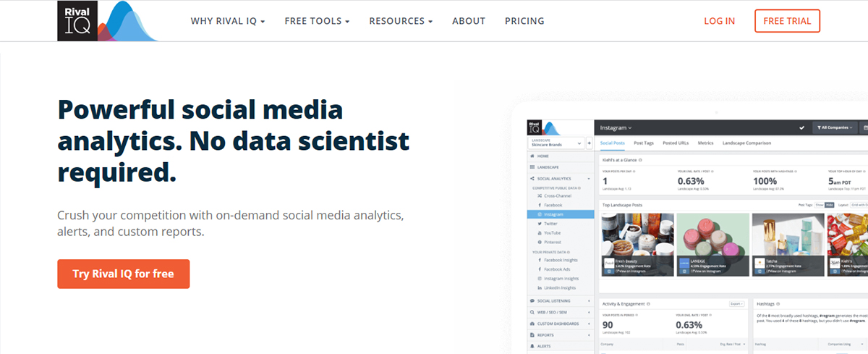Expand the Social Listening section arrow
The height and width of the screenshot is (354, 868).
pos(589,301)
